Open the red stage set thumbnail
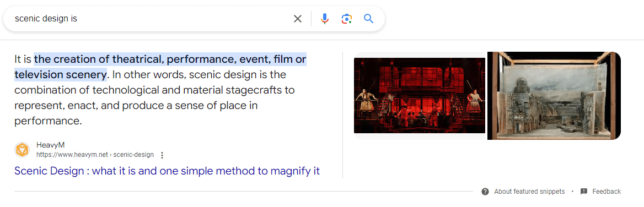644x207 pixels. point(420,95)
